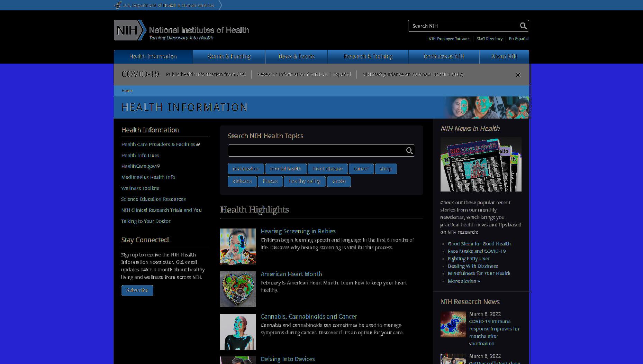Open Public health information from CDC
The image size is (643, 364).
tap(206, 74)
